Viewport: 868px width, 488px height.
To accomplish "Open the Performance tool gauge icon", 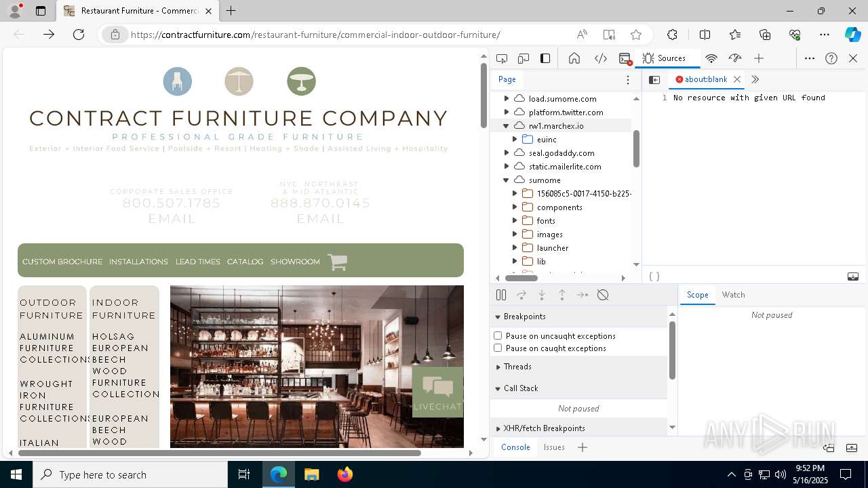I will pyautogui.click(x=735, y=58).
